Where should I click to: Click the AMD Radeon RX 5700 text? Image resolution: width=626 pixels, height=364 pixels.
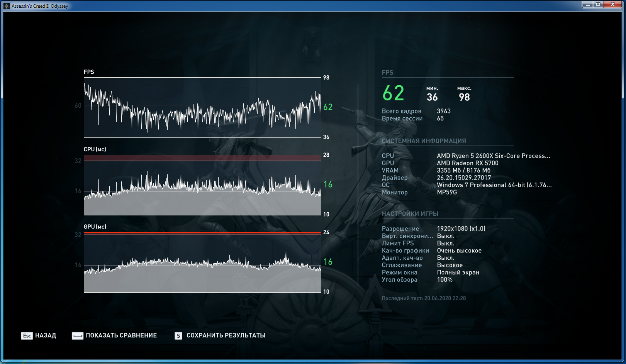coord(468,163)
